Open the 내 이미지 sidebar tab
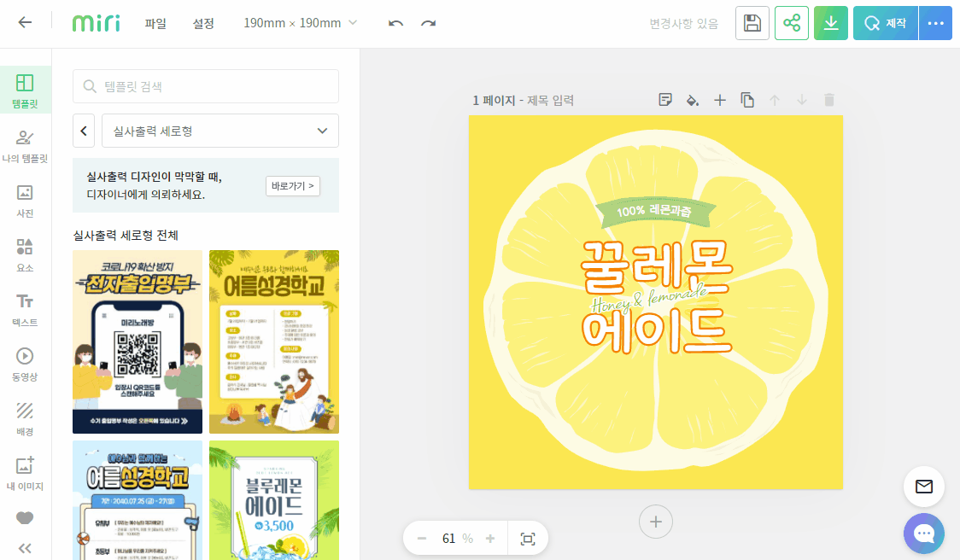Image resolution: width=960 pixels, height=560 pixels. 25,473
